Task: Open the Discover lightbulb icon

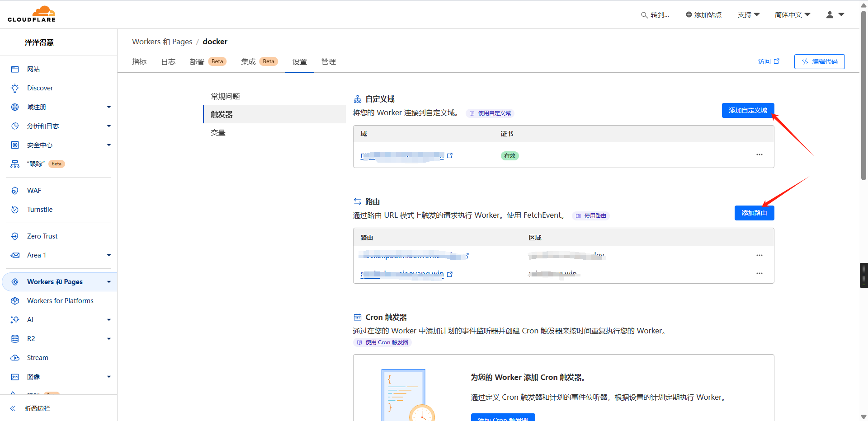Action: [15, 88]
